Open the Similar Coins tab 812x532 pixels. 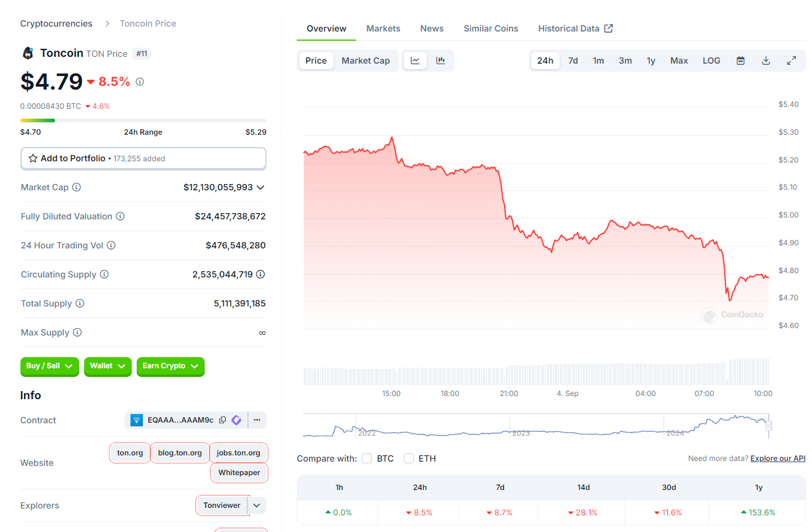click(x=491, y=28)
